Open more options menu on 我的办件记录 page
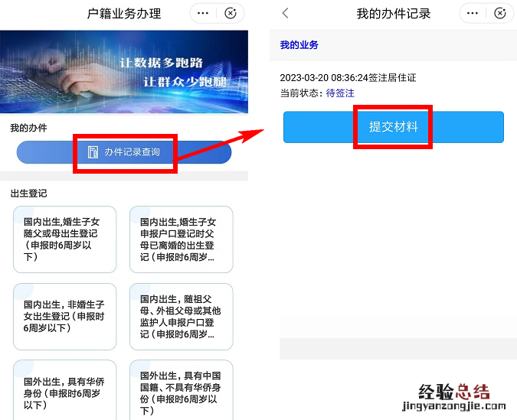The width and height of the screenshot is (517, 420). tap(472, 13)
